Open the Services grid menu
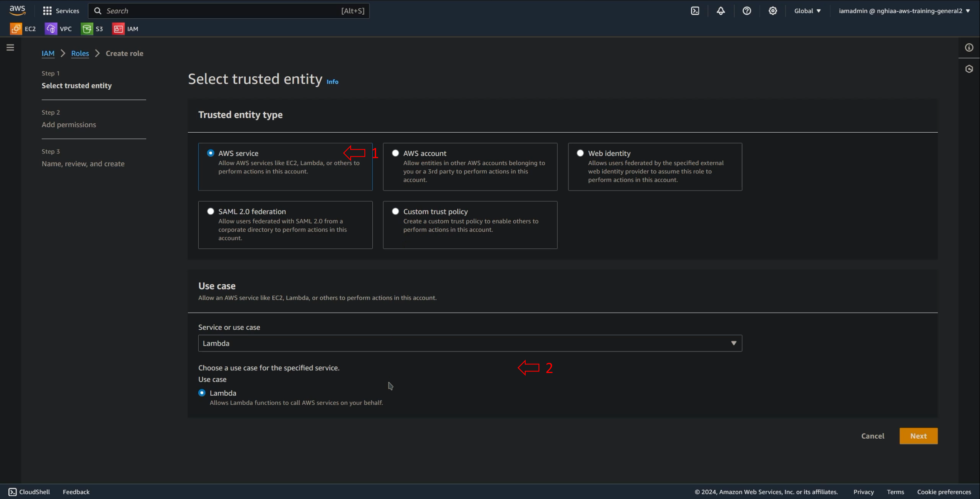Viewport: 980px width, 499px height. (61, 11)
